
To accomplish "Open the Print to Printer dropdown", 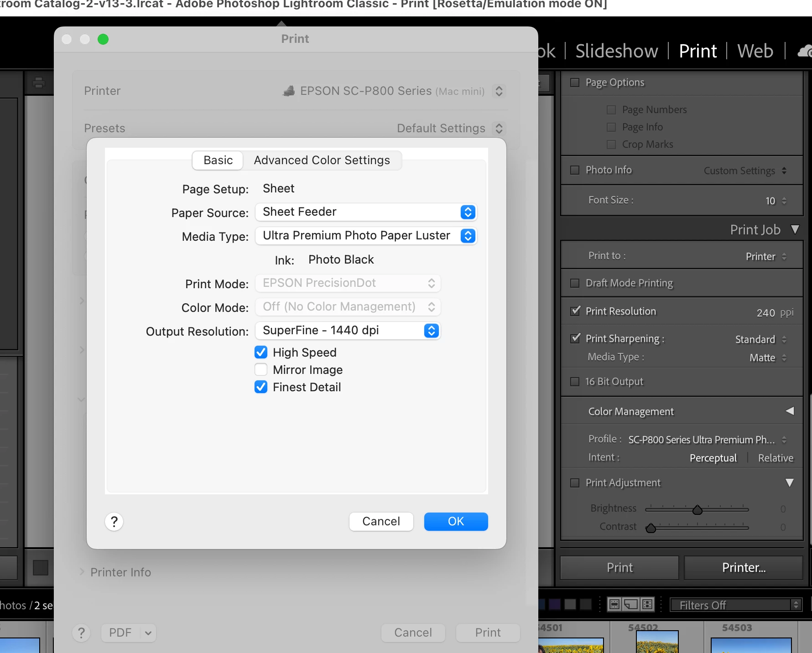I will coord(766,256).
